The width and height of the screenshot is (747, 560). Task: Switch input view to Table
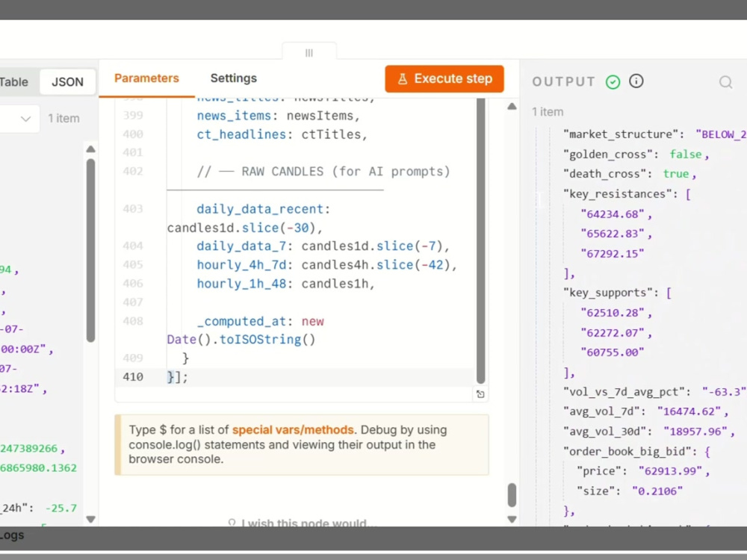13,82
